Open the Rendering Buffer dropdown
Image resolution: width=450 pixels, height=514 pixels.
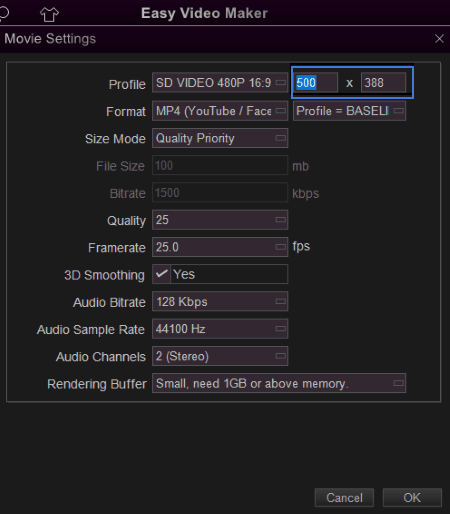click(279, 383)
